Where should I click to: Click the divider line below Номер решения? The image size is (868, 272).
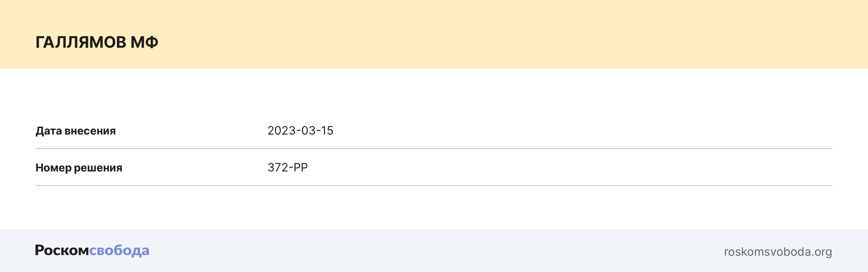[x=434, y=186]
